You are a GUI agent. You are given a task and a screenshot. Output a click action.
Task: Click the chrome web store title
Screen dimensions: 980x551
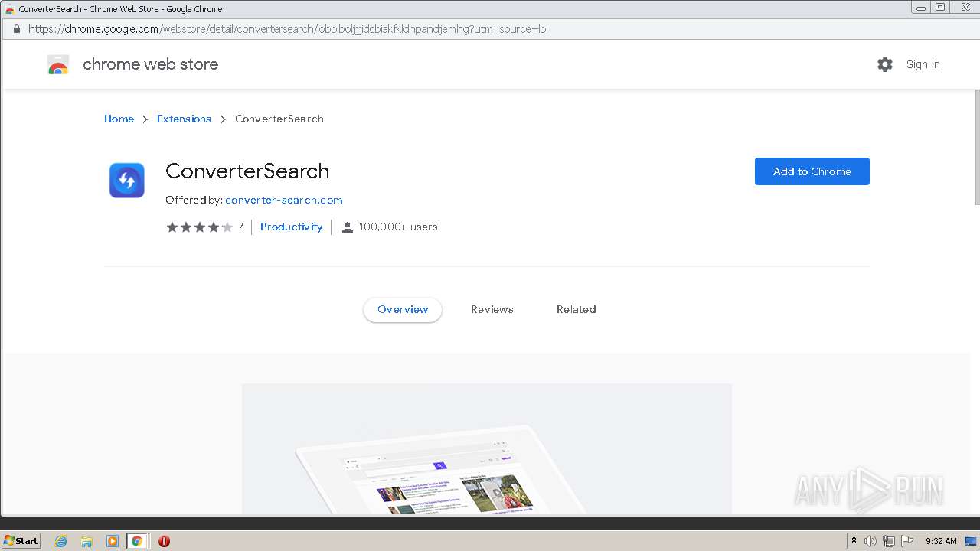pyautogui.click(x=150, y=64)
